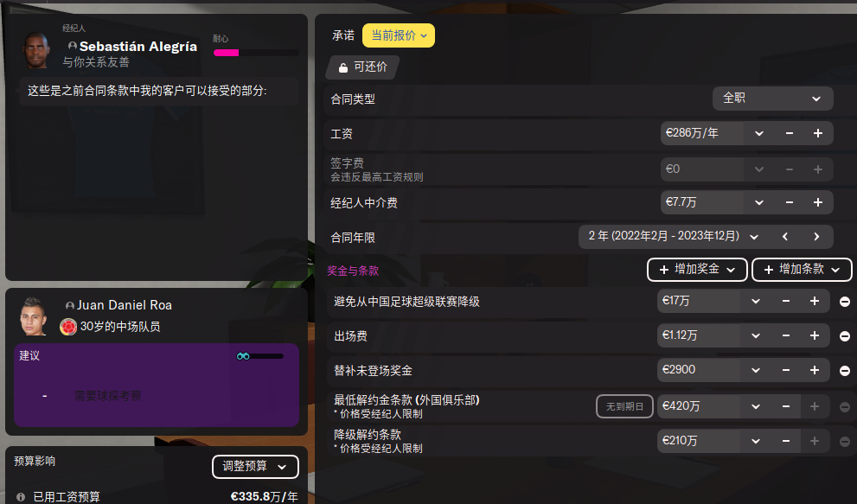Toggle the 无到期日 expiry option
Image resolution: width=857 pixels, height=504 pixels.
[624, 406]
